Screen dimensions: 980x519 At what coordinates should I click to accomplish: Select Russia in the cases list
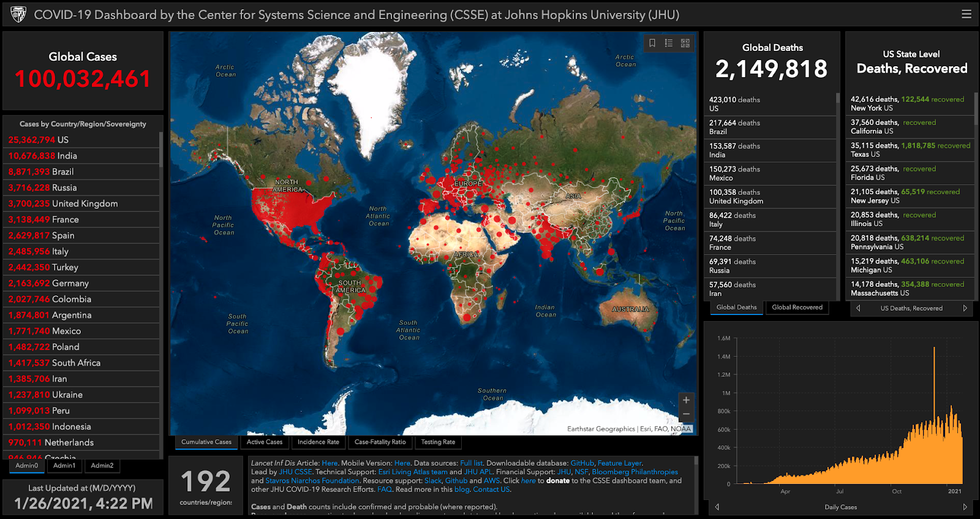[x=81, y=188]
